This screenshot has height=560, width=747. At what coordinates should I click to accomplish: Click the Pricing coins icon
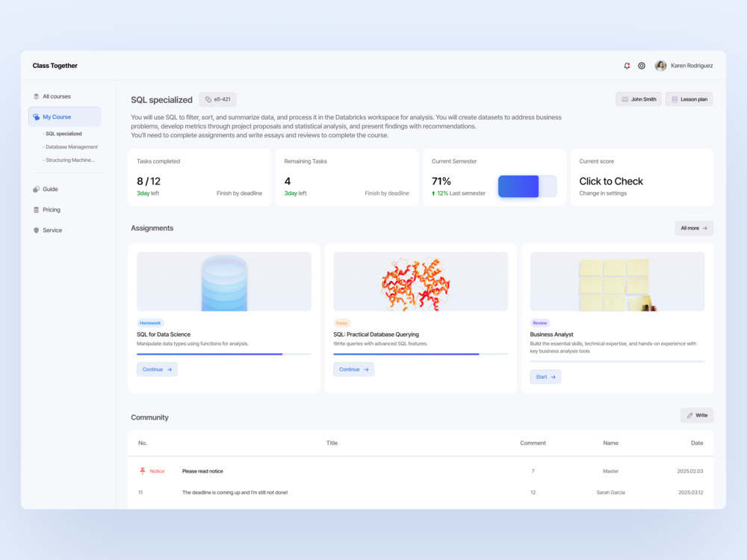coord(36,210)
